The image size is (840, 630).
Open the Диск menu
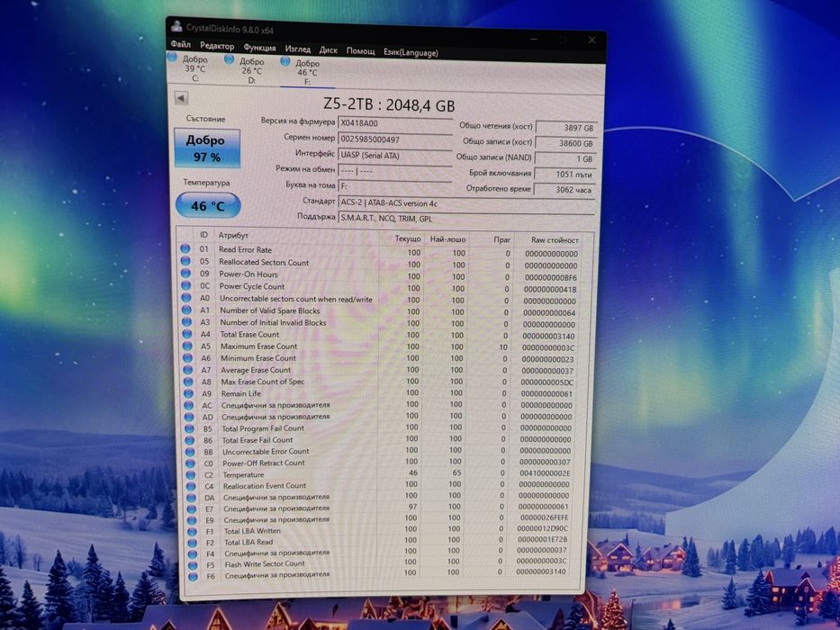coord(328,49)
